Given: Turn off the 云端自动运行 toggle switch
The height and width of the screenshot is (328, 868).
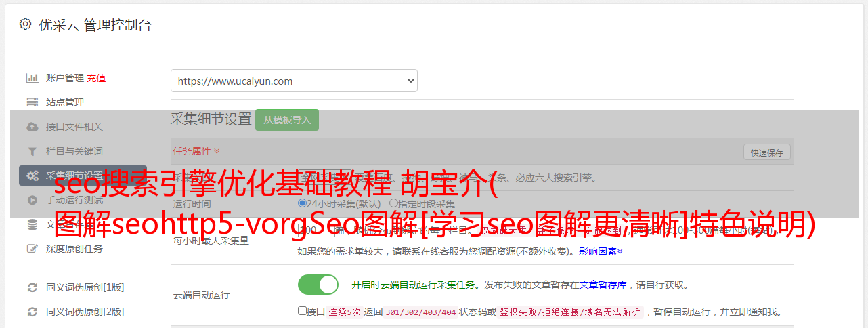Looking at the screenshot, I should [318, 285].
